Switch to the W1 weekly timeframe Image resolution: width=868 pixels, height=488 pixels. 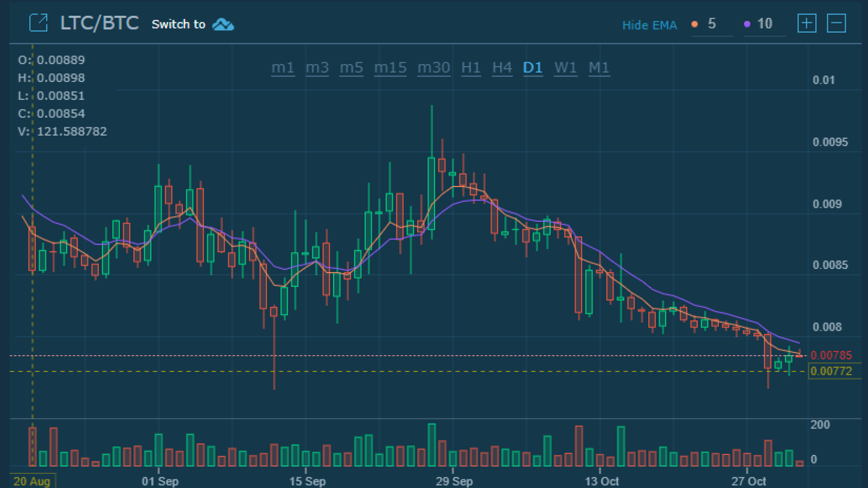pos(565,68)
